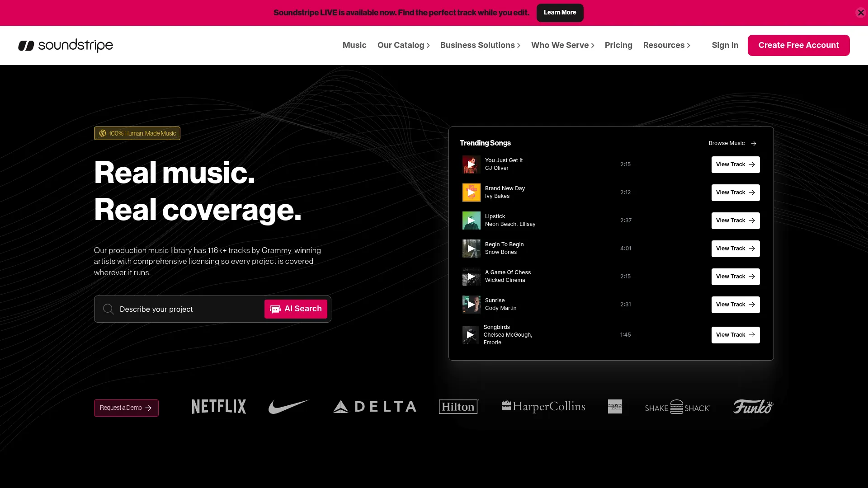Click the 4:01 duration of Begin To Begin
The width and height of the screenshot is (868, 488).
pyautogui.click(x=626, y=249)
